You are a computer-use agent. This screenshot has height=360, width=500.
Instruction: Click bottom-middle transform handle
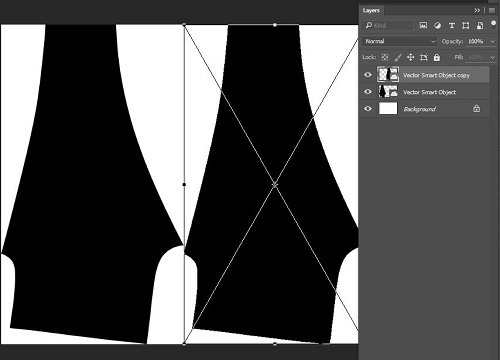[x=275, y=343]
